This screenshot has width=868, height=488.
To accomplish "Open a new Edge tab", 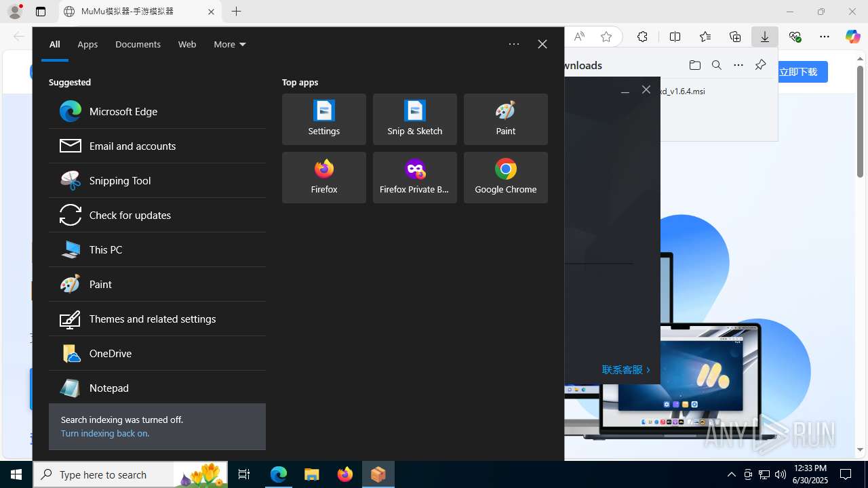I will (x=236, y=12).
